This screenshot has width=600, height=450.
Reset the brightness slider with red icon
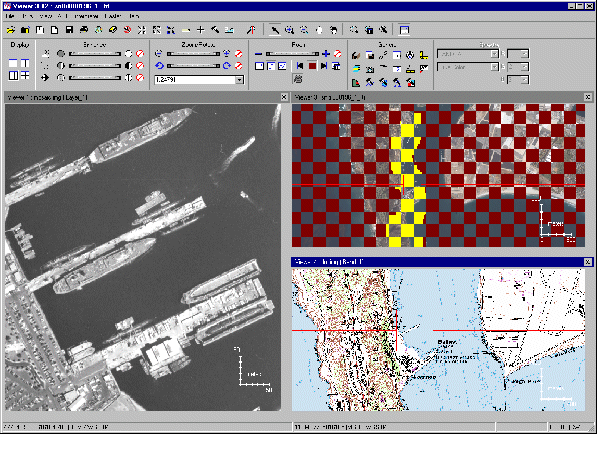point(139,53)
